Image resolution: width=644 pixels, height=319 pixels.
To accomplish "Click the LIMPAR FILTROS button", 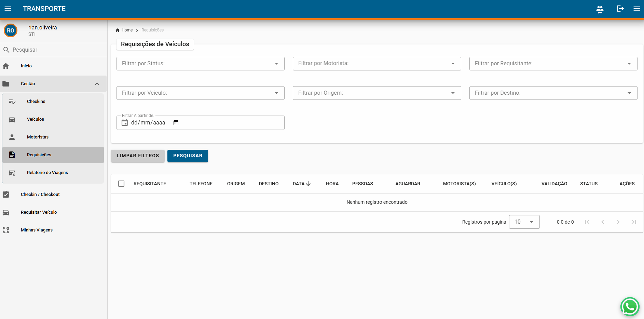I will coord(138,156).
